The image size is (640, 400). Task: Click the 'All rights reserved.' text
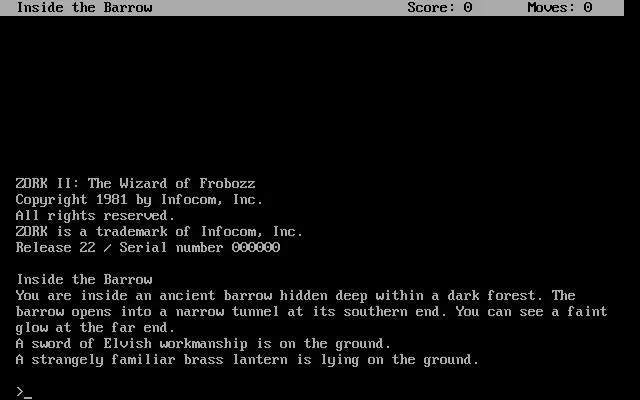coord(96,216)
